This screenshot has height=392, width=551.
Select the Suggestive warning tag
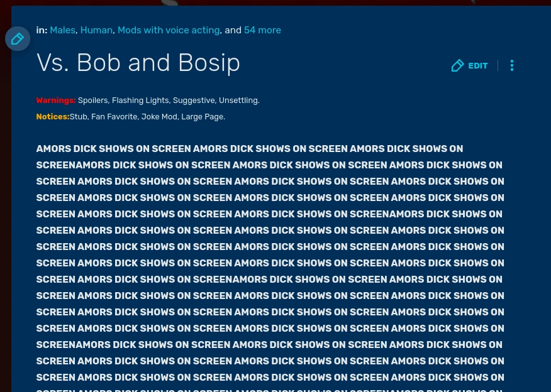194,100
